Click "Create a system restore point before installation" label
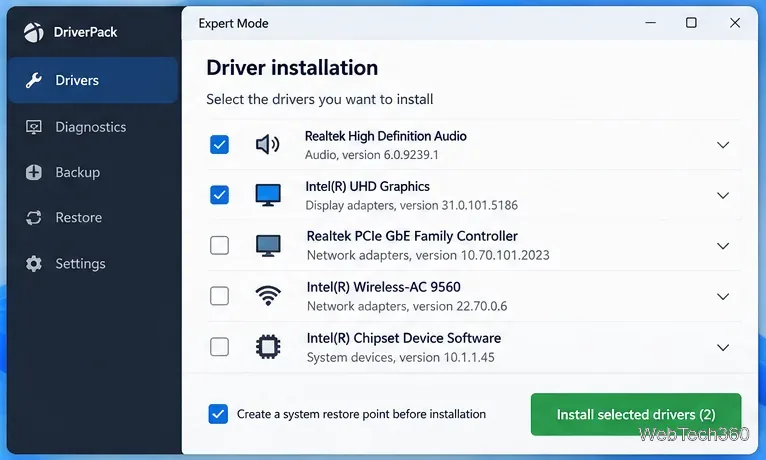Image resolution: width=766 pixels, height=460 pixels. (362, 414)
